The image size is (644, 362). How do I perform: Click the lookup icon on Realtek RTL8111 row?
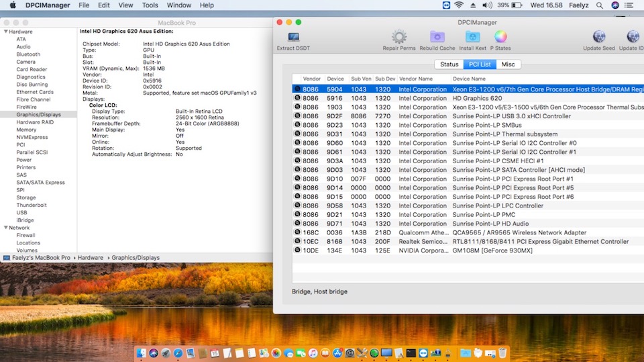point(297,241)
